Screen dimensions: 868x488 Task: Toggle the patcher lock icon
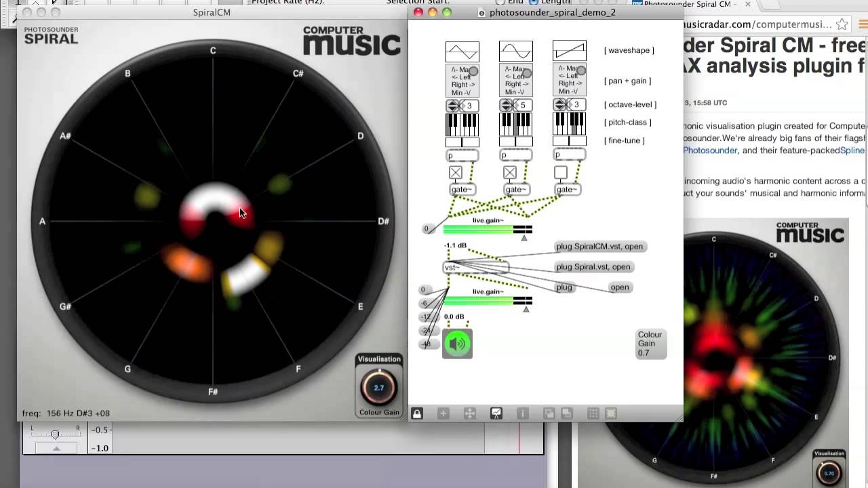pos(417,413)
